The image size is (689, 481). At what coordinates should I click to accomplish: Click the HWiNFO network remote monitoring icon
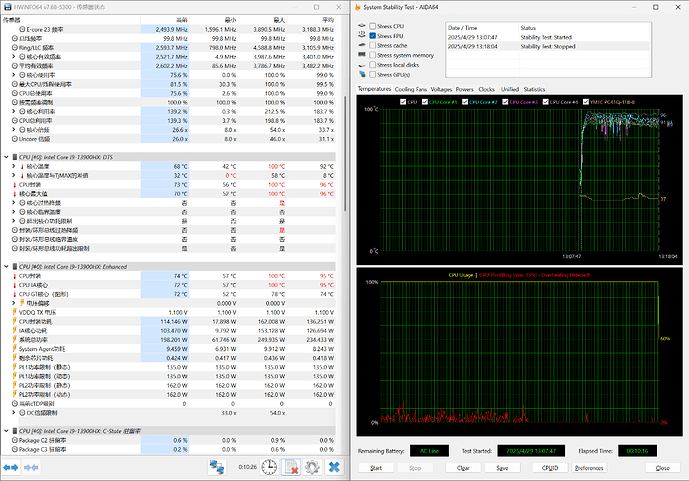[217, 467]
